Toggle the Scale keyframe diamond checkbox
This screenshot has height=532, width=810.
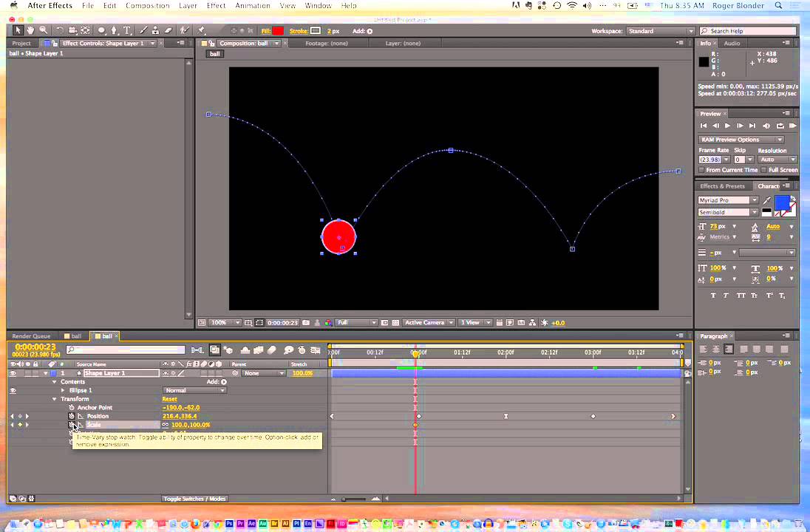tap(20, 425)
